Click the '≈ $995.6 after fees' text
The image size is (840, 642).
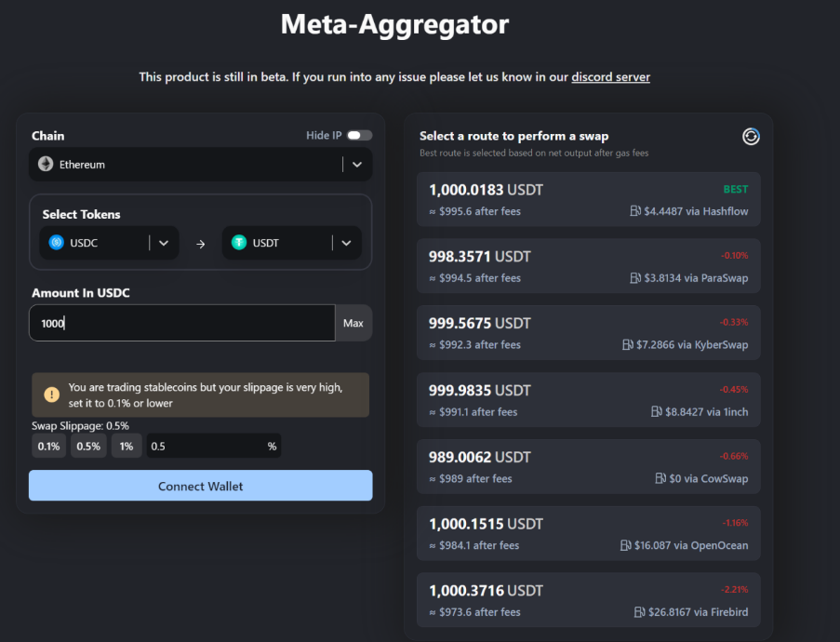(x=474, y=211)
